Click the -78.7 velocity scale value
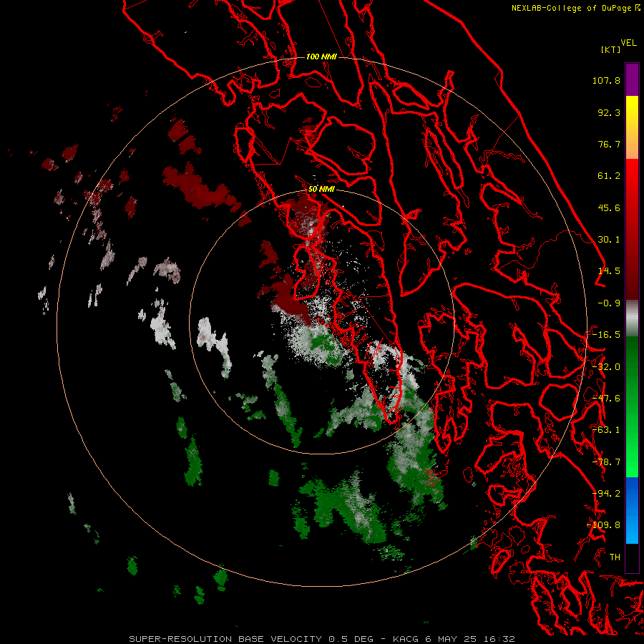The image size is (644, 644). [x=606, y=462]
